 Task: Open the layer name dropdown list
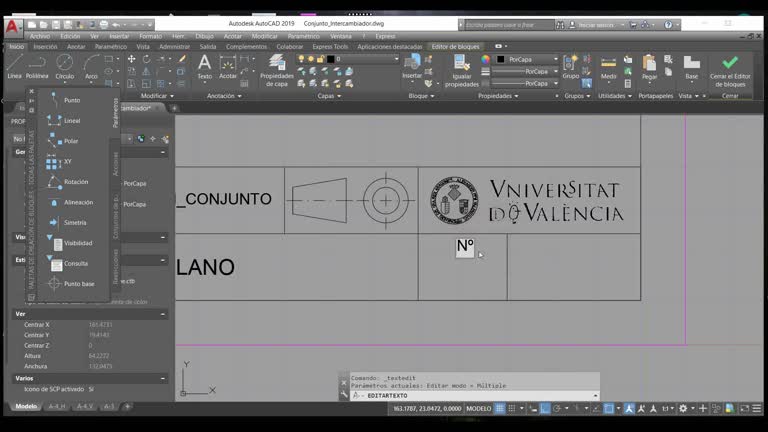[396, 59]
